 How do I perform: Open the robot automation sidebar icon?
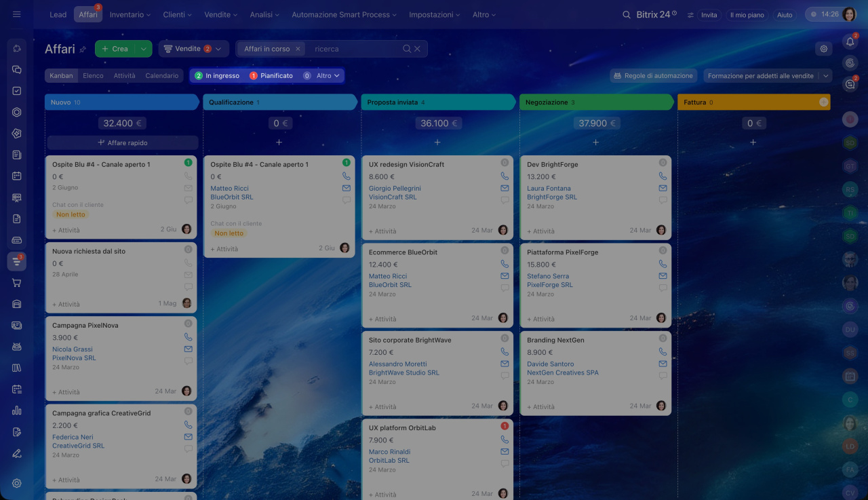click(17, 347)
